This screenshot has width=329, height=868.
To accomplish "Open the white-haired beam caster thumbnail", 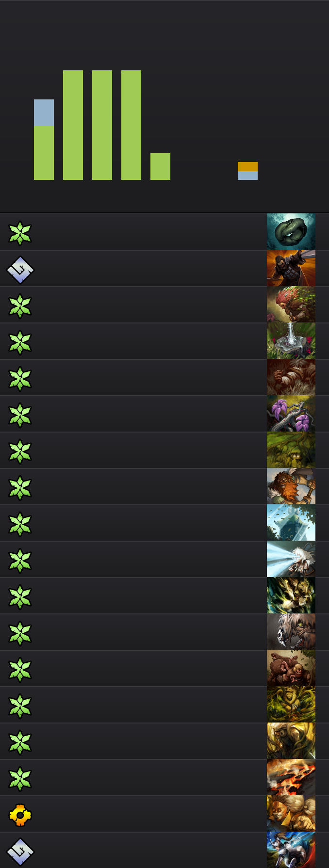I will click(x=291, y=559).
